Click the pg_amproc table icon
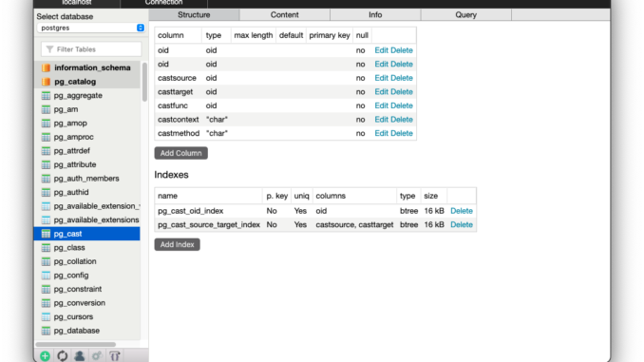The height and width of the screenshot is (362, 644). tap(46, 137)
